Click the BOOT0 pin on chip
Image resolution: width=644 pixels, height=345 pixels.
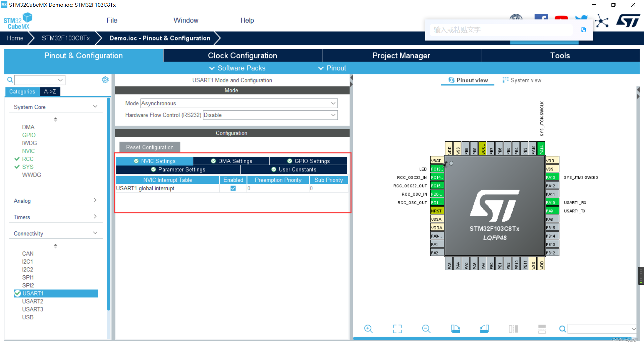[483, 148]
